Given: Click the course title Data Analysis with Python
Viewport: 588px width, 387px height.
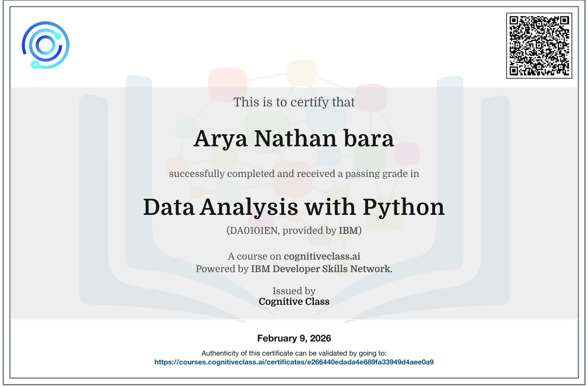Looking at the screenshot, I should [294, 208].
